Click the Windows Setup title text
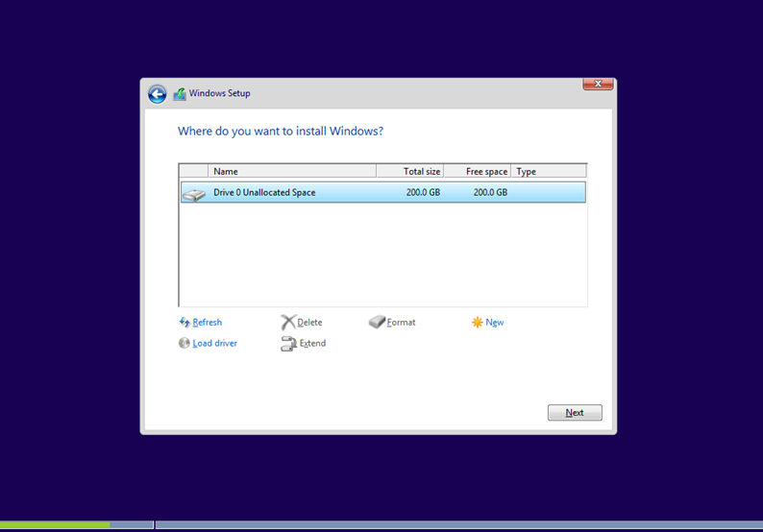Image resolution: width=763 pixels, height=532 pixels. point(219,93)
